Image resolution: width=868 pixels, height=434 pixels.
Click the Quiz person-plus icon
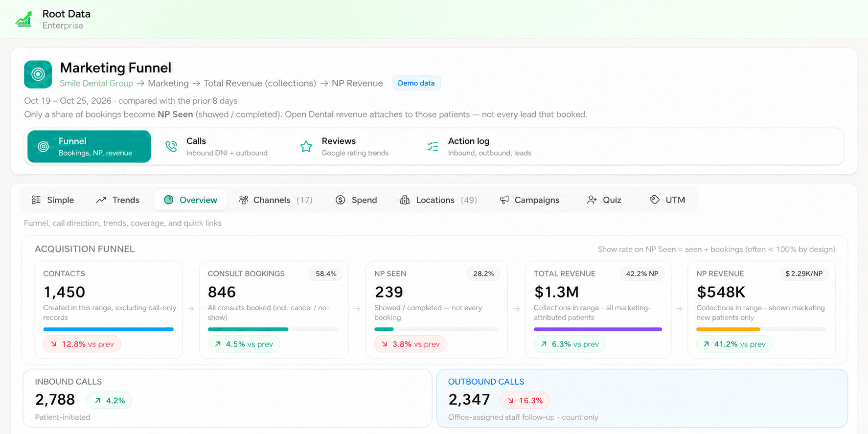tap(592, 200)
